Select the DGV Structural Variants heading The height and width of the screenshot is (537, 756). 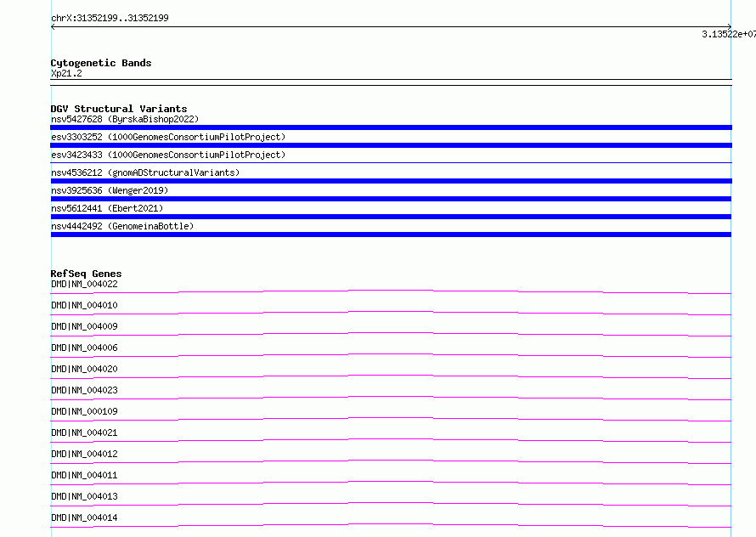(x=119, y=109)
